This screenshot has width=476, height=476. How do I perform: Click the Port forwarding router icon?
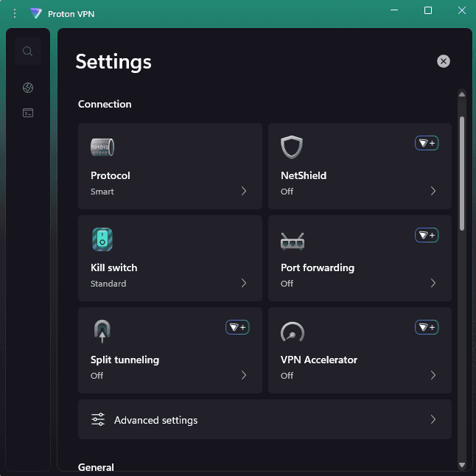pyautogui.click(x=293, y=240)
